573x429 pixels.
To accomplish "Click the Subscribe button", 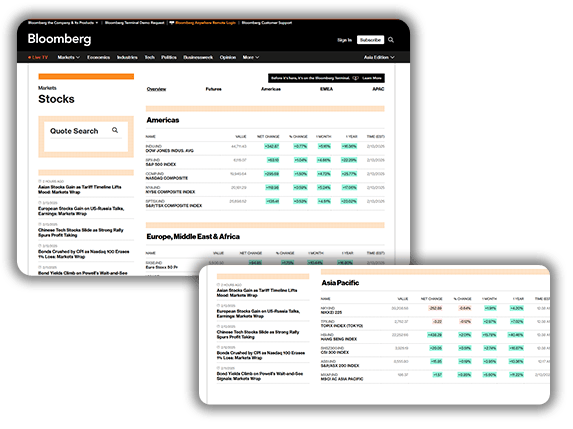I will point(370,40).
